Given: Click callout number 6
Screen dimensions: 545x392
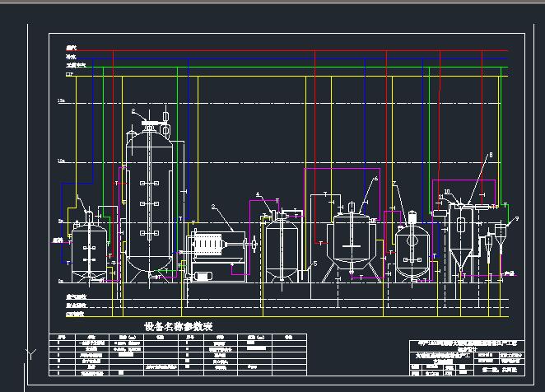Looking at the screenshot, I should (375, 179).
